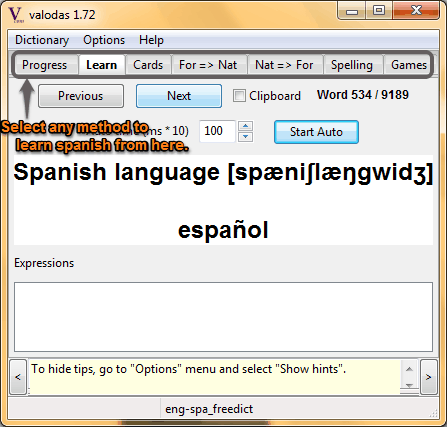Go to the Games tab

(x=409, y=65)
